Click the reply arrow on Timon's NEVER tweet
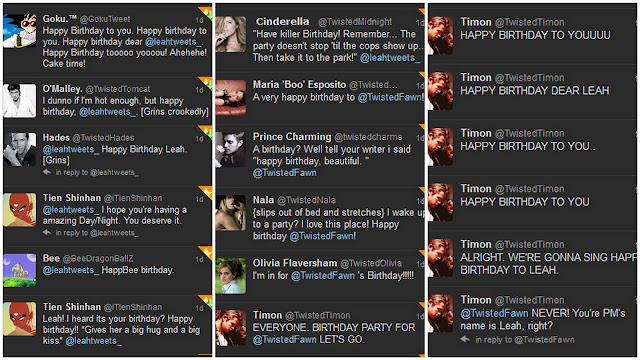This screenshot has width=640, height=360. tap(465, 339)
